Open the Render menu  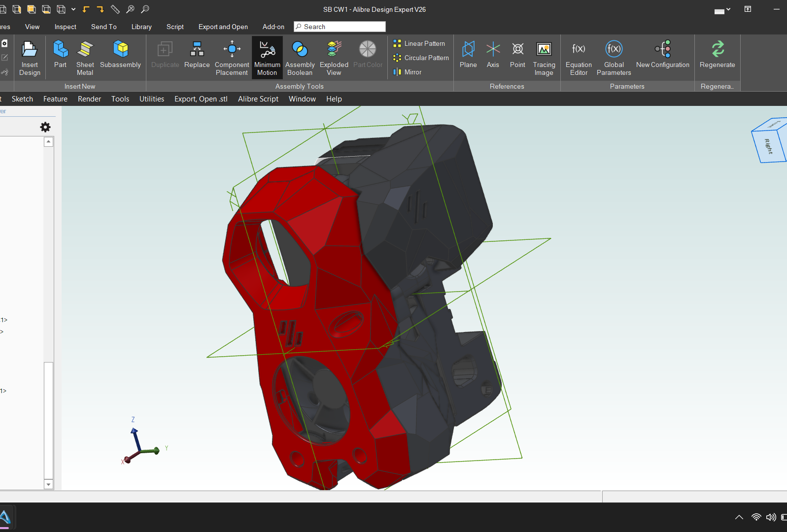[x=89, y=99]
